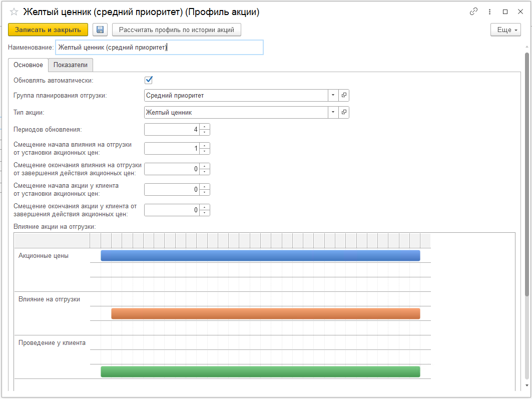Open the linked 'Желтый ценник' item form

344,113
